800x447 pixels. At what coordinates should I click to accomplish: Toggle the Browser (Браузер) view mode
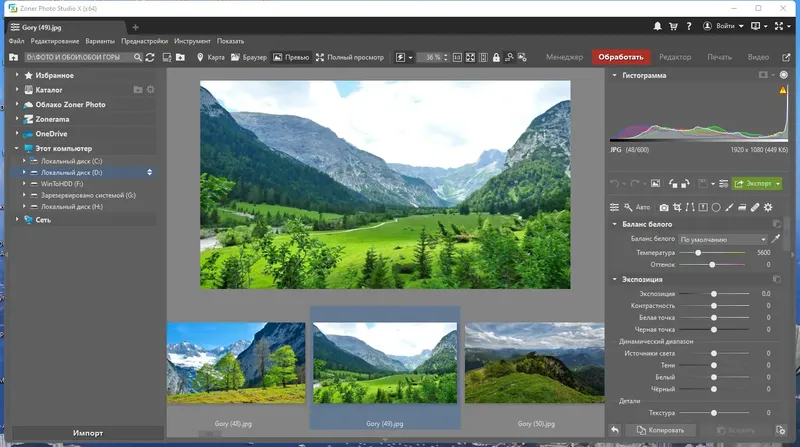pyautogui.click(x=249, y=57)
